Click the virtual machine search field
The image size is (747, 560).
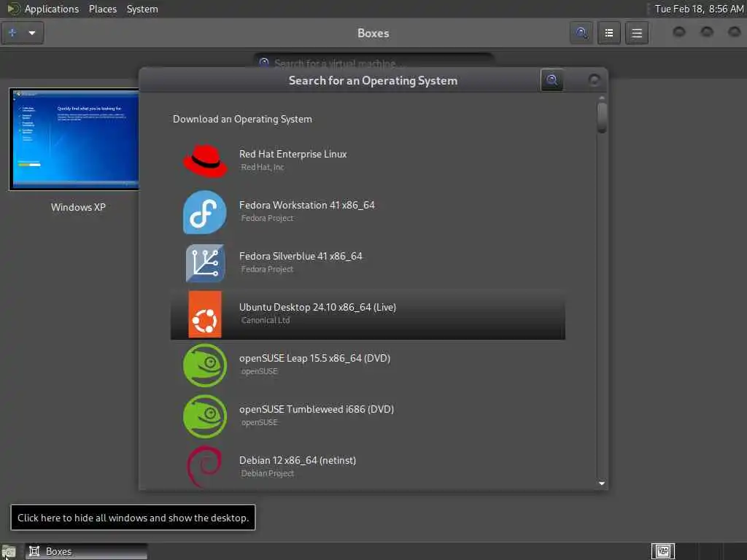373,63
